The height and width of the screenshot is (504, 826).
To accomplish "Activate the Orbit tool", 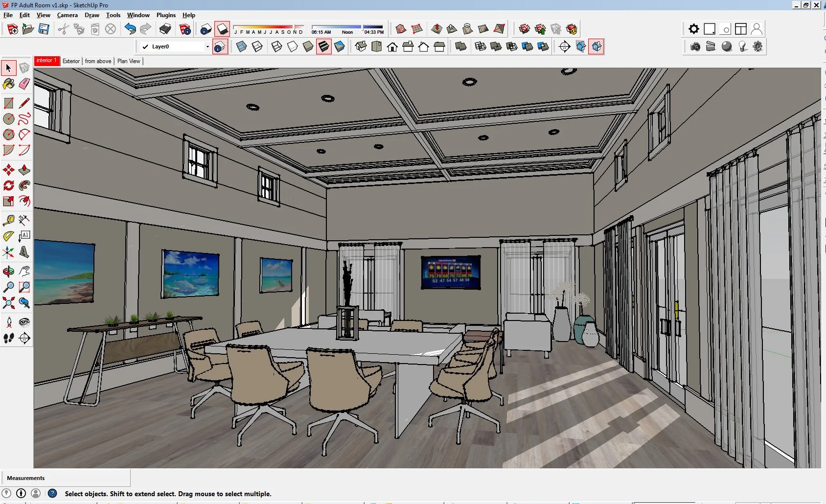I will click(x=8, y=272).
